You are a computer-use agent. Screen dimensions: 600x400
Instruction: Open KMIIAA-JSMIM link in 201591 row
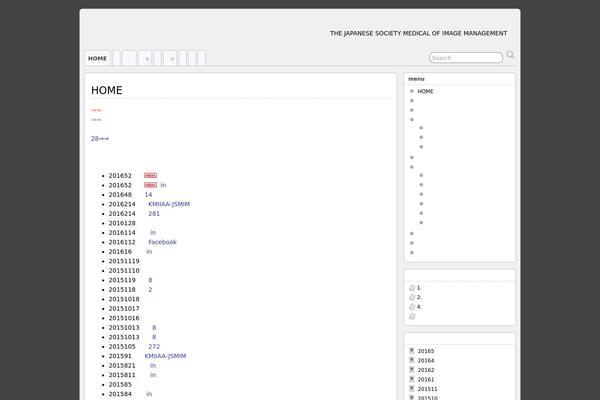click(x=165, y=356)
